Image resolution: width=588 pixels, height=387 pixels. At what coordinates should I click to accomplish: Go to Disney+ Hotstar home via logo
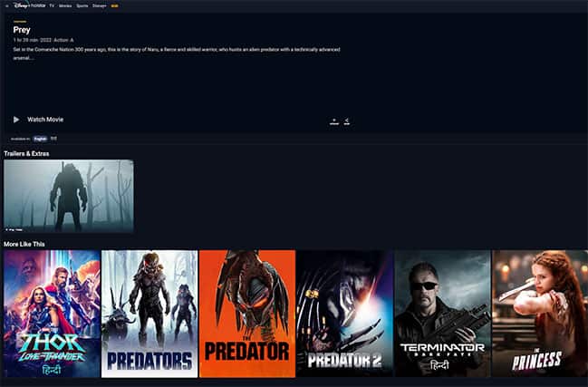pyautogui.click(x=29, y=5)
